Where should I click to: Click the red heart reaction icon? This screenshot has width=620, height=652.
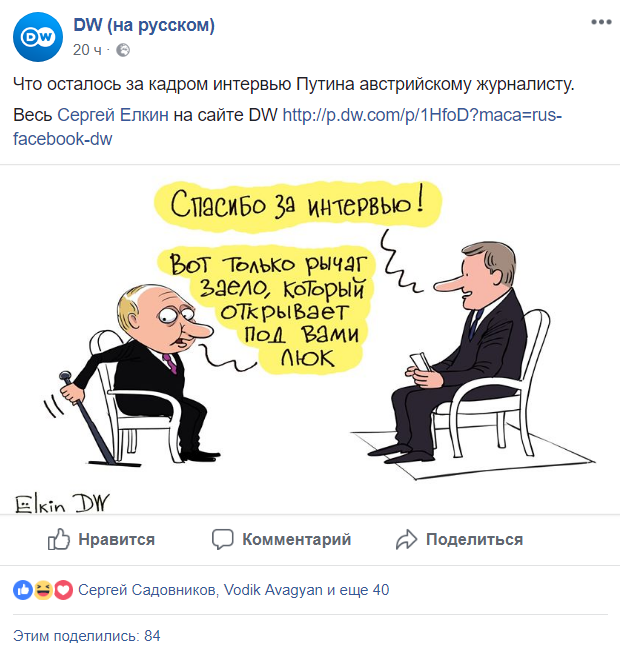63,590
